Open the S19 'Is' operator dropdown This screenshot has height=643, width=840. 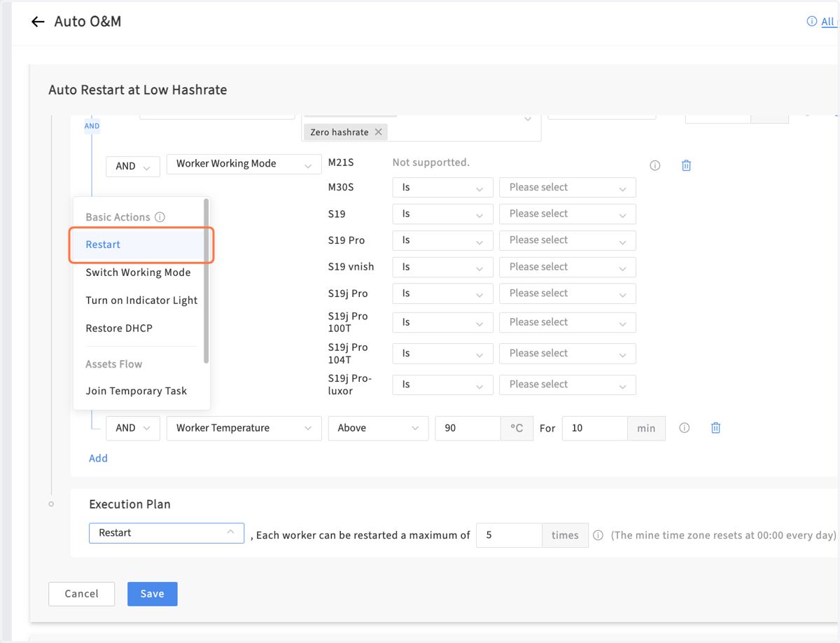[442, 214]
